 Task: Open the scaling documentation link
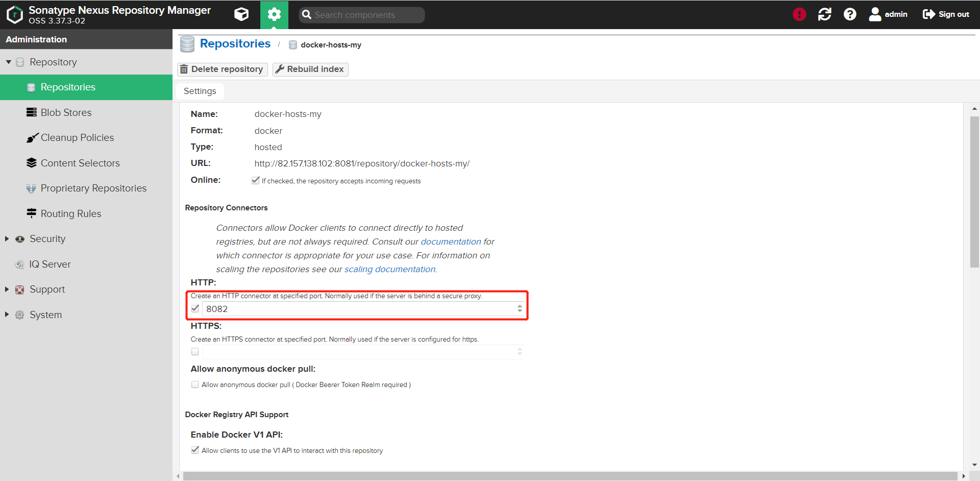[390, 269]
